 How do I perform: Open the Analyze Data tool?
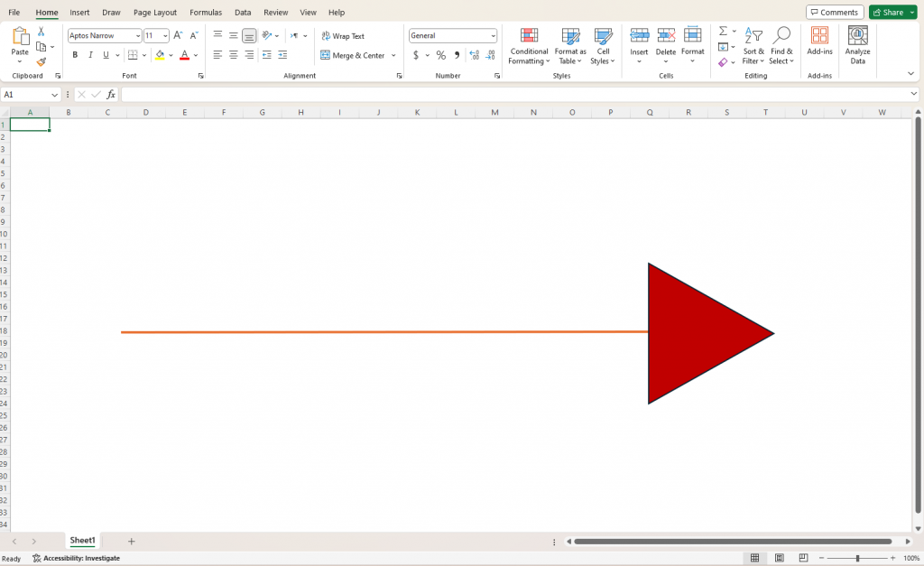(857, 45)
